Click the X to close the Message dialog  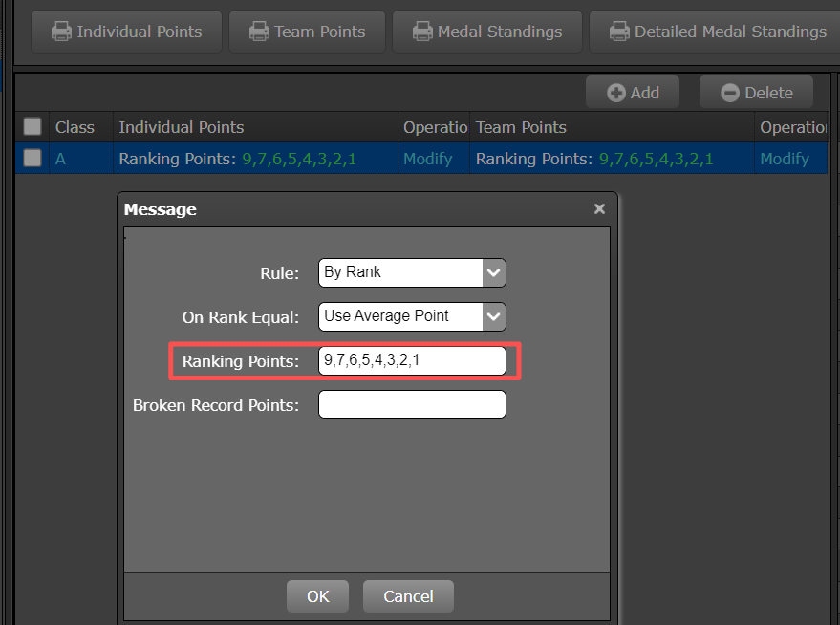click(x=599, y=208)
